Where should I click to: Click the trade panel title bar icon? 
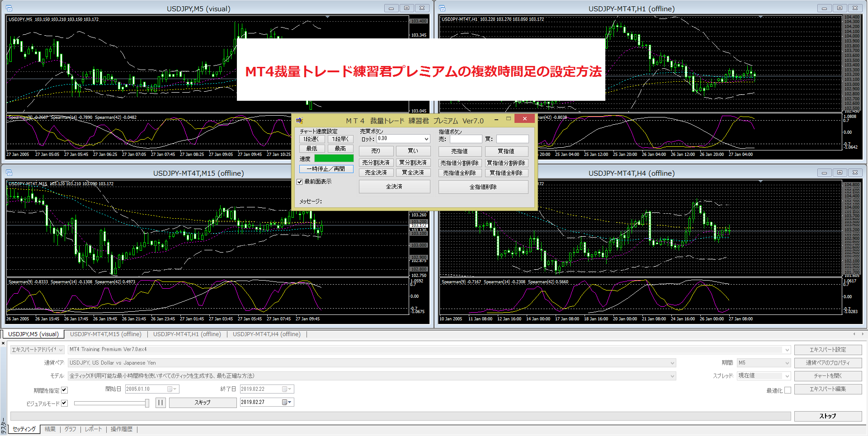pos(299,120)
